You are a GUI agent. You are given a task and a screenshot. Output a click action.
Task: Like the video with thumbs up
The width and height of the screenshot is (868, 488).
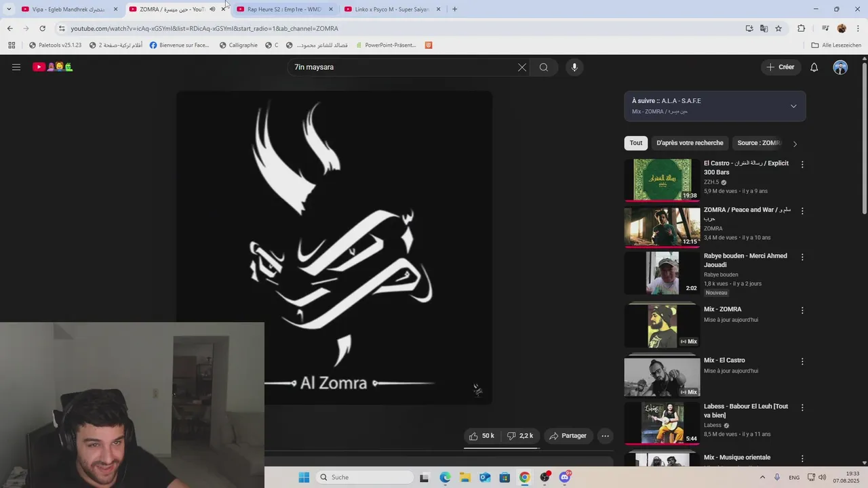coord(482,436)
